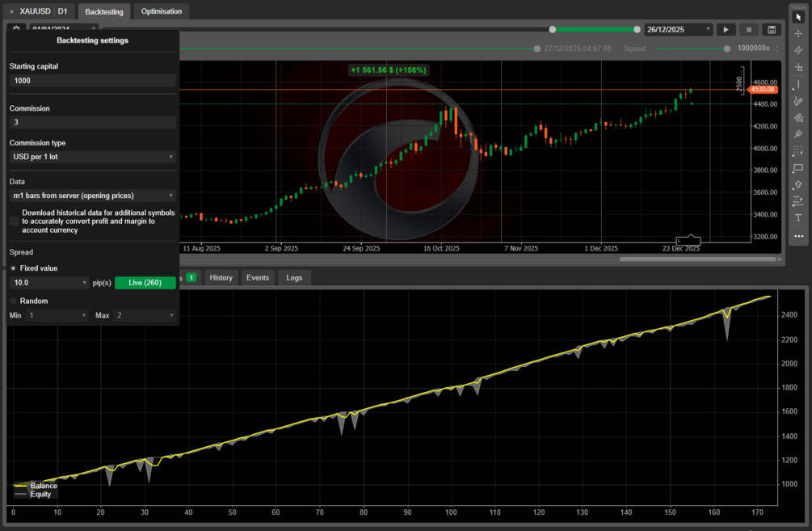
Task: Click the date range slider left handle
Action: (553, 30)
